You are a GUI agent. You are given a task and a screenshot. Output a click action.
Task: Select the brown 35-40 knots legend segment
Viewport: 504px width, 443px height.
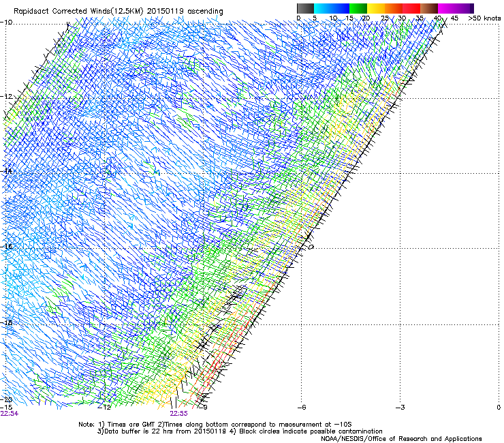pyautogui.click(x=429, y=8)
